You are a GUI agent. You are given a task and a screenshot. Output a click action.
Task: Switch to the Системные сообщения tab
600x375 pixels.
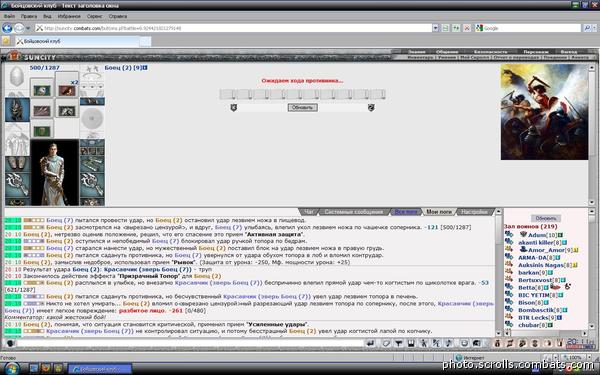(353, 212)
